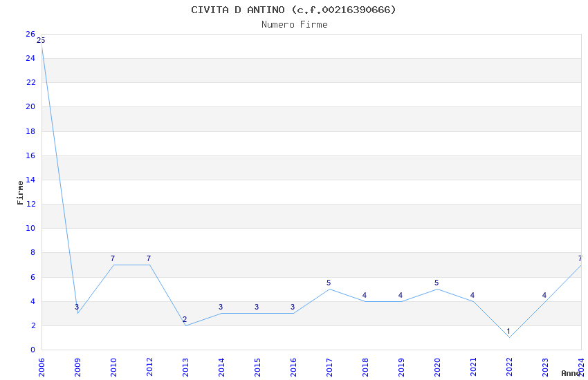The image size is (588, 380).
Task: Select x-axis year label 2019
Action: (401, 367)
